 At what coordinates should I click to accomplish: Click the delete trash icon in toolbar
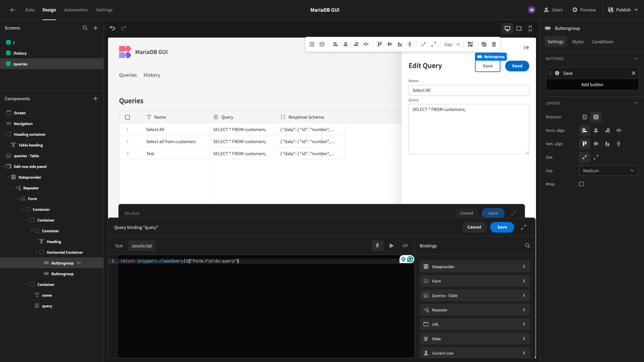point(494,44)
